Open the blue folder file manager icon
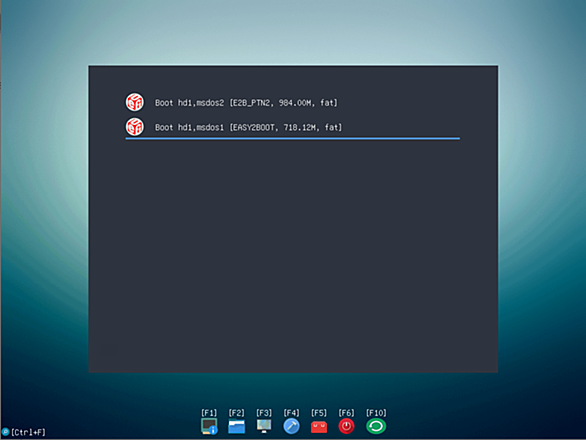586x440 pixels. tap(237, 427)
